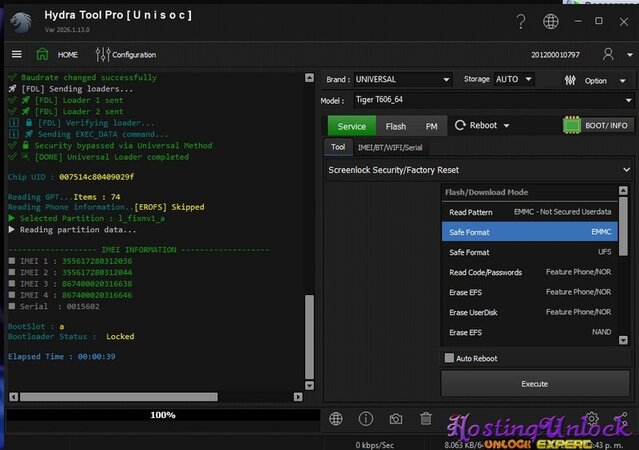
Task: Go to the HOME page
Action: click(57, 54)
